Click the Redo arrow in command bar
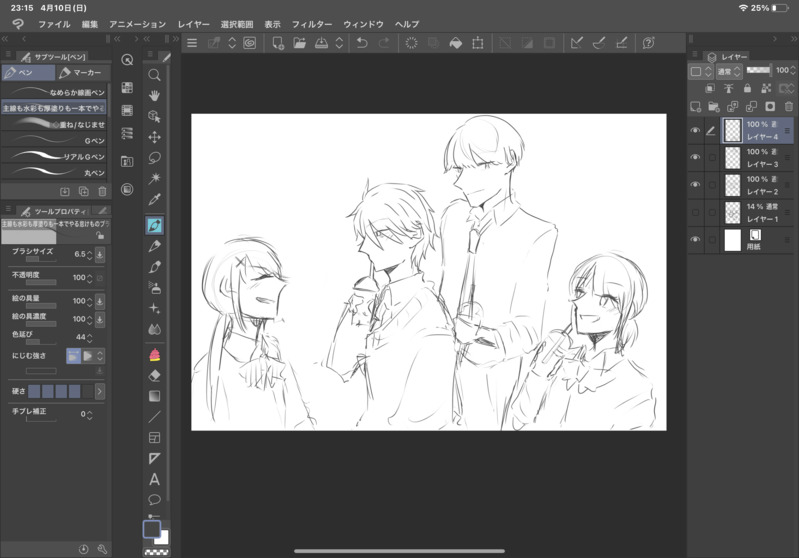799x558 pixels. [384, 43]
